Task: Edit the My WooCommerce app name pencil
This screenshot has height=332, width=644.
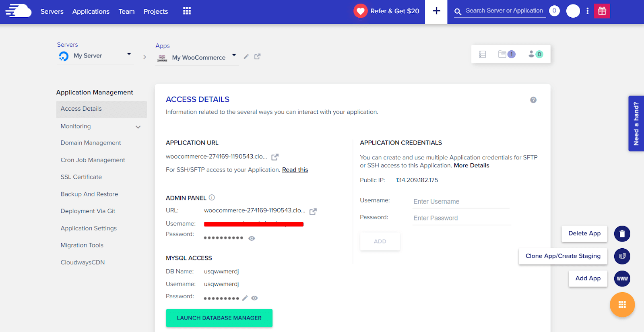Action: click(x=246, y=57)
